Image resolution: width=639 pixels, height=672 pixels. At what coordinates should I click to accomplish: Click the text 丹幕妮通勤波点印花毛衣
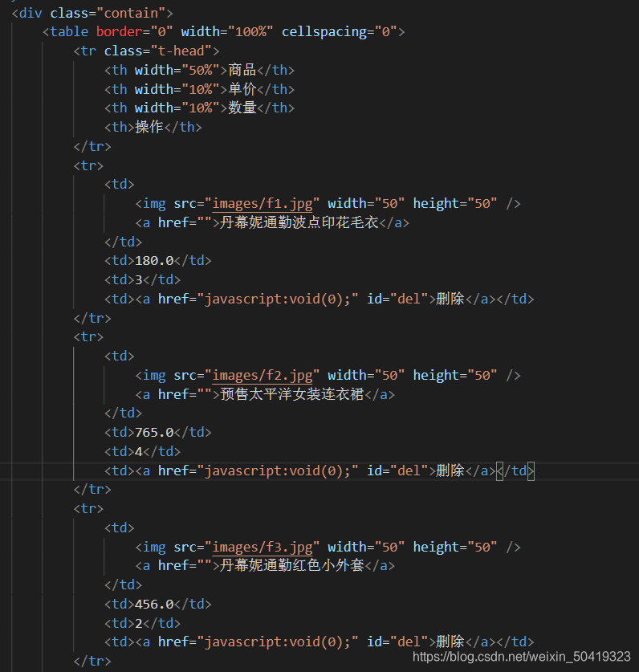(x=299, y=222)
